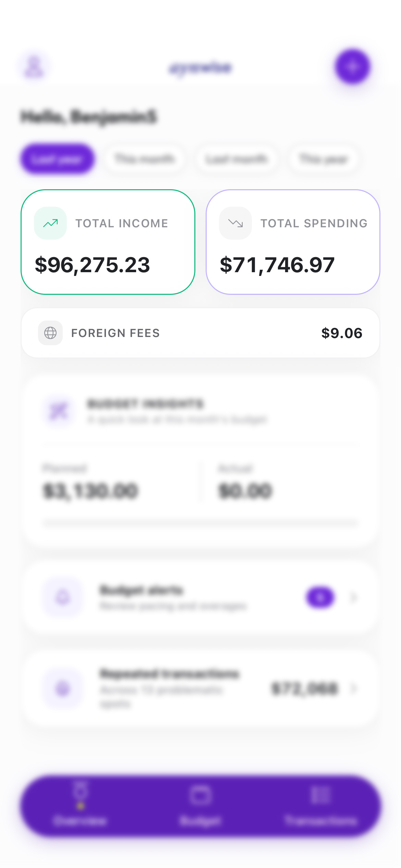Switch to the Transactions tab
Screen dimensions: 401x868
[320, 806]
